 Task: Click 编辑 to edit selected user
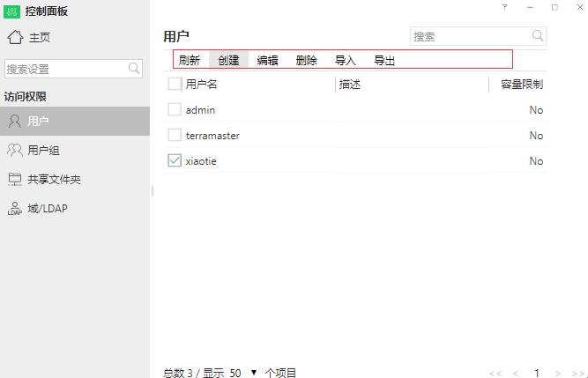267,61
